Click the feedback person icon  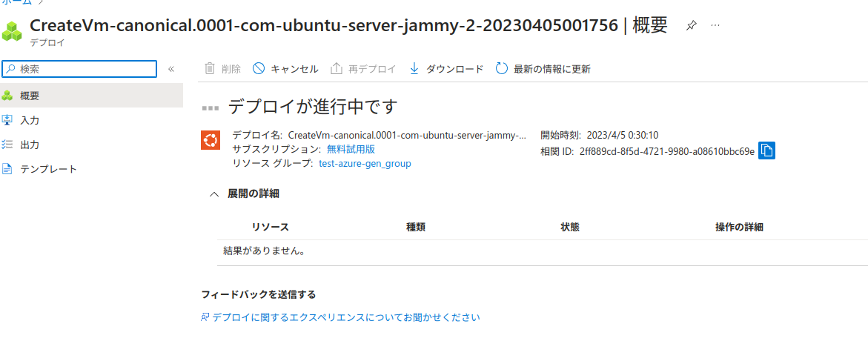point(205,317)
